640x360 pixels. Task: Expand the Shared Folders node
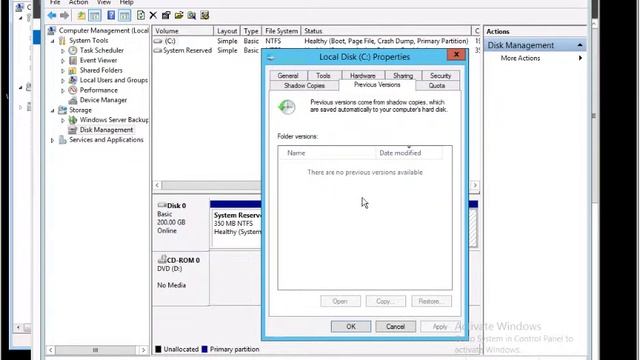(x=63, y=71)
